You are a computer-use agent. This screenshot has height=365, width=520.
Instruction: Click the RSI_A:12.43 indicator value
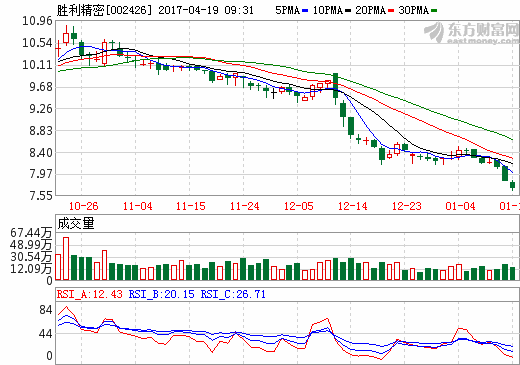click(x=90, y=294)
